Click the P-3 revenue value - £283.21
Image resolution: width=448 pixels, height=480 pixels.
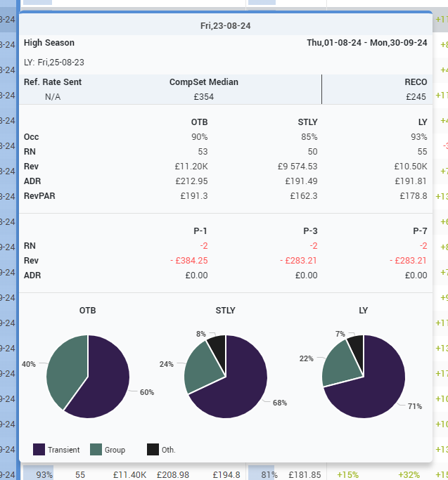tap(298, 261)
